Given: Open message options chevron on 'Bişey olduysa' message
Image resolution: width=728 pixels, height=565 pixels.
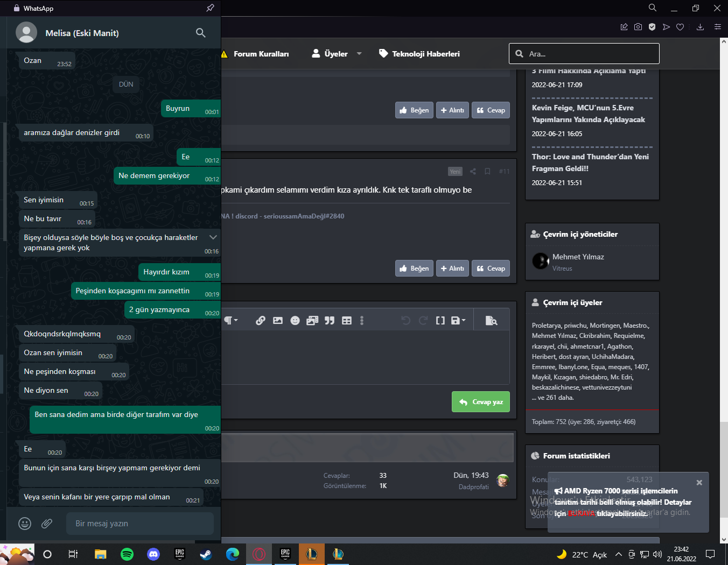Looking at the screenshot, I should tap(213, 237).
